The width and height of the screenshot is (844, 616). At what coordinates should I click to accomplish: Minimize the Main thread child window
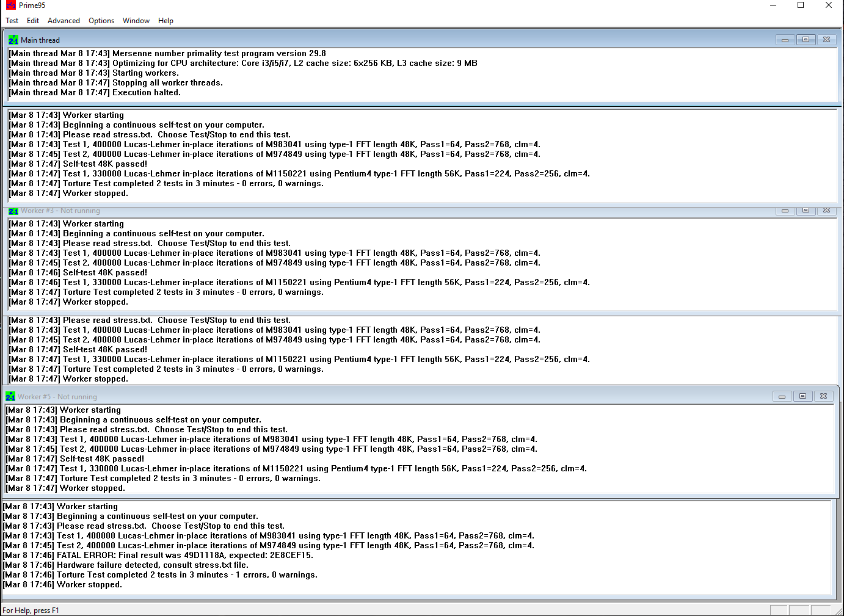[x=785, y=40]
